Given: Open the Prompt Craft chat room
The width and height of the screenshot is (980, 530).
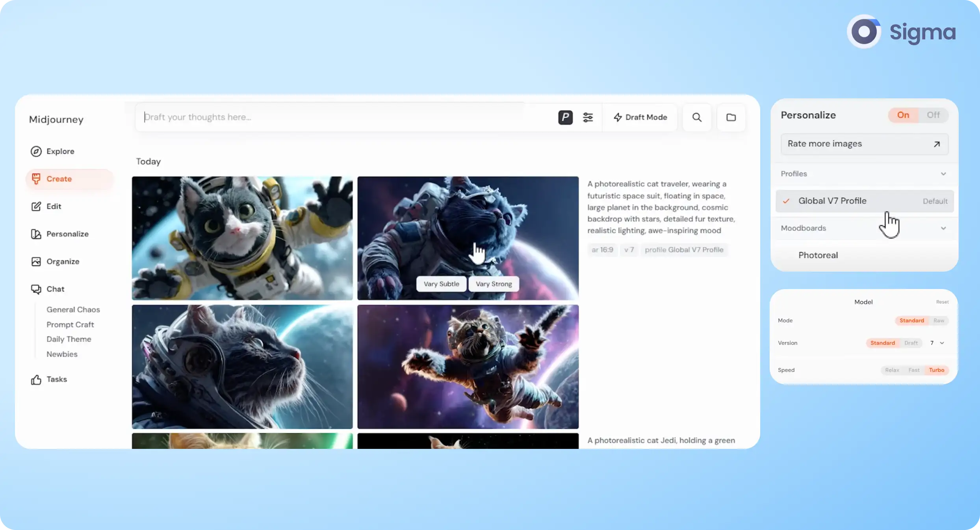Looking at the screenshot, I should (x=70, y=324).
